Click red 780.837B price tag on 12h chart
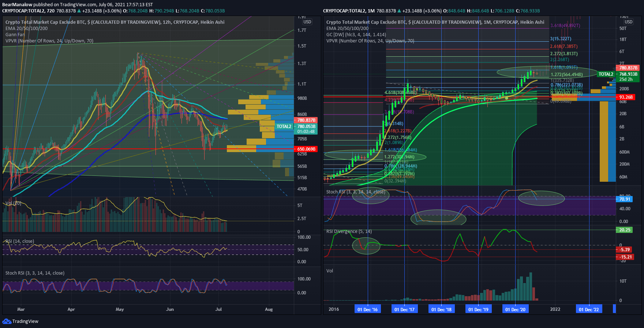The width and height of the screenshot is (644, 328). pyautogui.click(x=306, y=120)
